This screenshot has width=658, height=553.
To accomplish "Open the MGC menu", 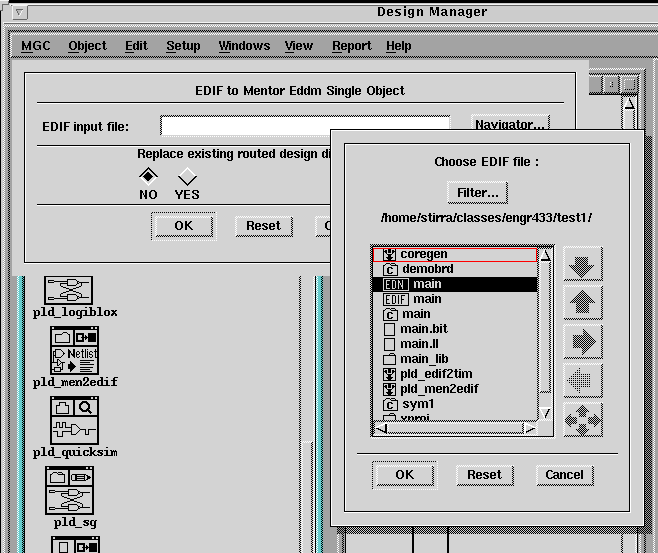I will coord(35,46).
